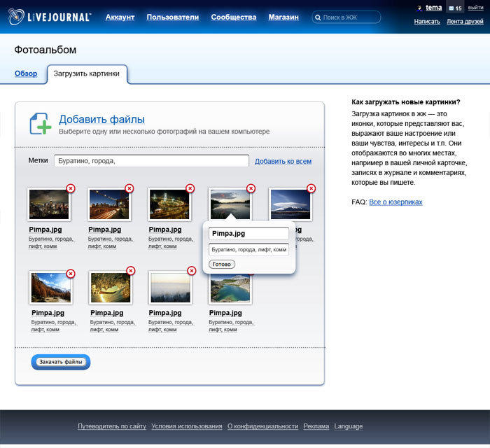Open the Аккаунт menu
Image resolution: width=490 pixels, height=448 pixels.
click(x=120, y=17)
